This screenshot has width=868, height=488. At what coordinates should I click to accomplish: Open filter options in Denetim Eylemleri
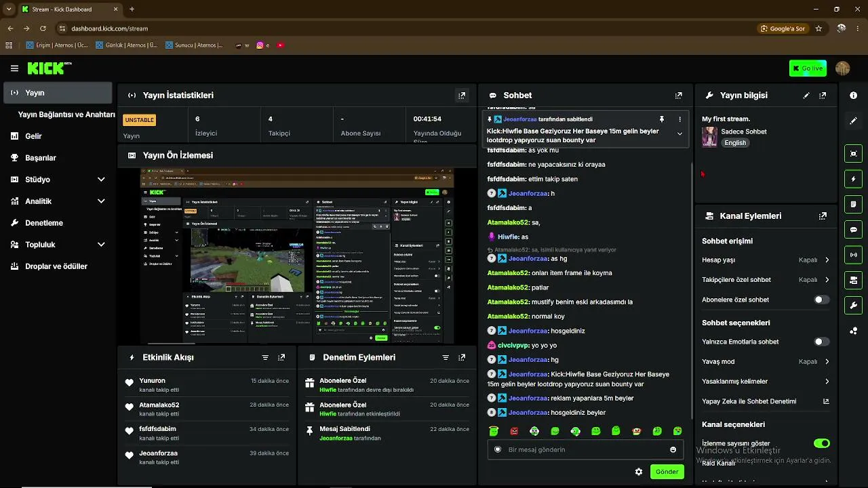click(x=446, y=357)
